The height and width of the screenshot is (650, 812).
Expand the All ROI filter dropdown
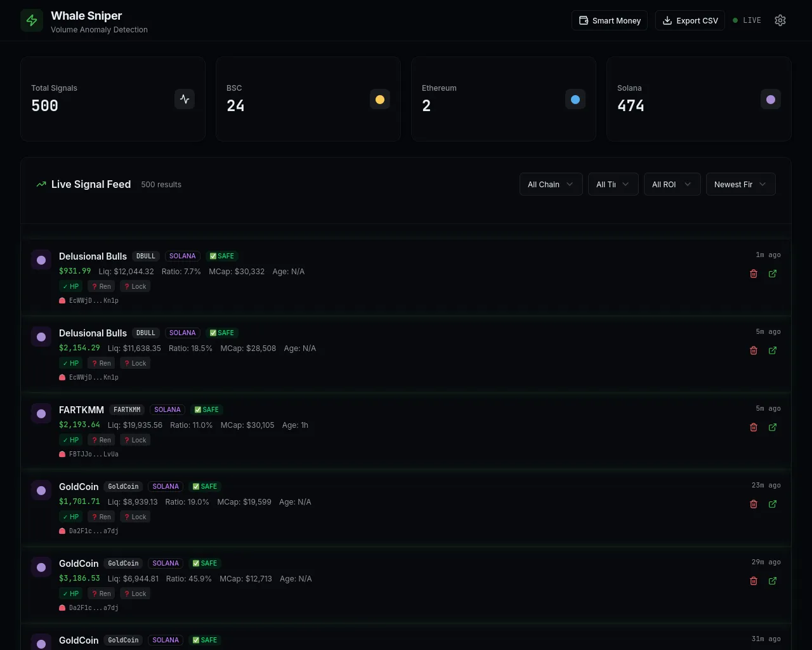(672, 184)
